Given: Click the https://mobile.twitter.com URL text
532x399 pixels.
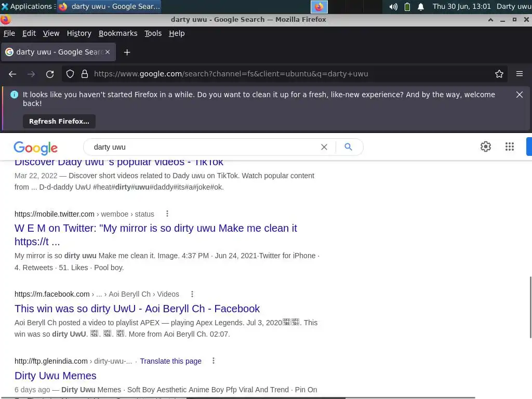Looking at the screenshot, I should tap(54, 214).
